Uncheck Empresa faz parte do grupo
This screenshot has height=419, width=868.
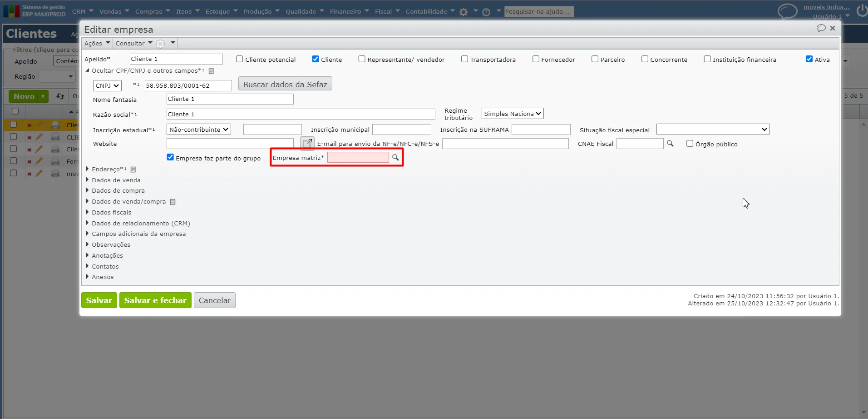click(x=170, y=157)
